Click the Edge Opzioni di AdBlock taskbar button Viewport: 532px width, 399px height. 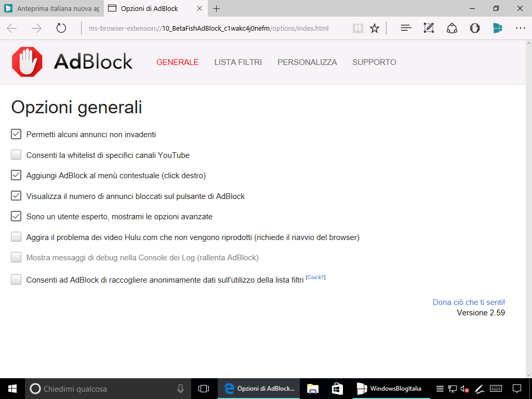[x=259, y=389]
